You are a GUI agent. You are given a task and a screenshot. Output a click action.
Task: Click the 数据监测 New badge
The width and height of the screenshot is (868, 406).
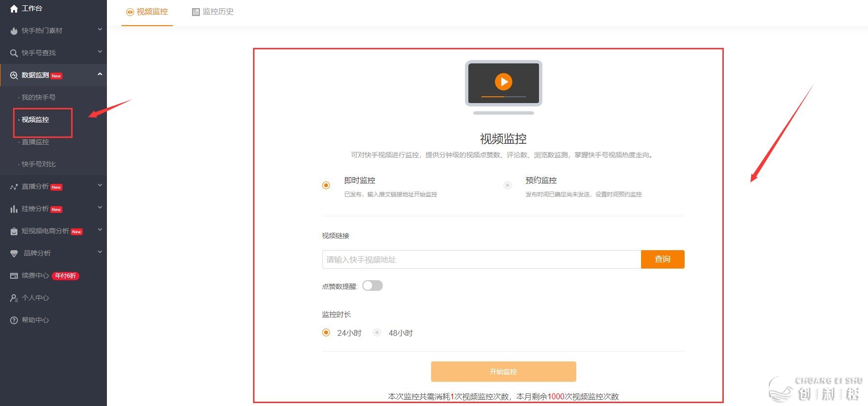pos(56,76)
